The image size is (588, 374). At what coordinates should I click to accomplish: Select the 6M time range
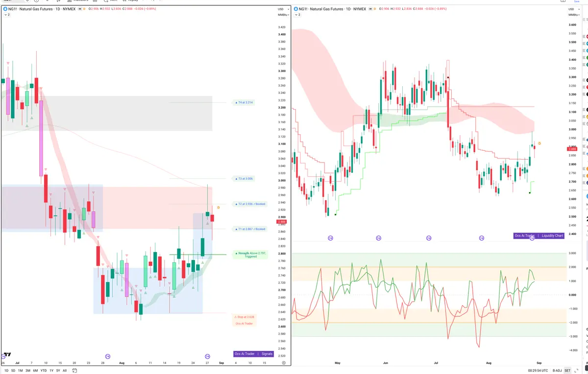35,371
